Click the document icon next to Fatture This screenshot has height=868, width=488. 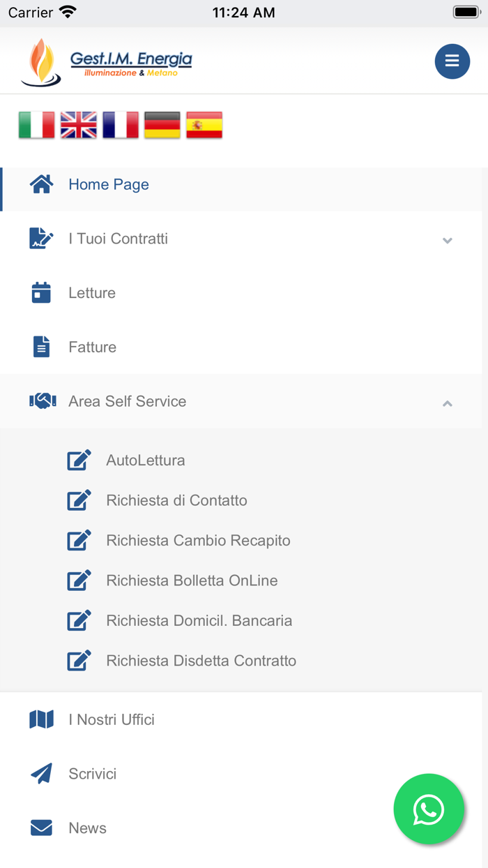(x=41, y=347)
